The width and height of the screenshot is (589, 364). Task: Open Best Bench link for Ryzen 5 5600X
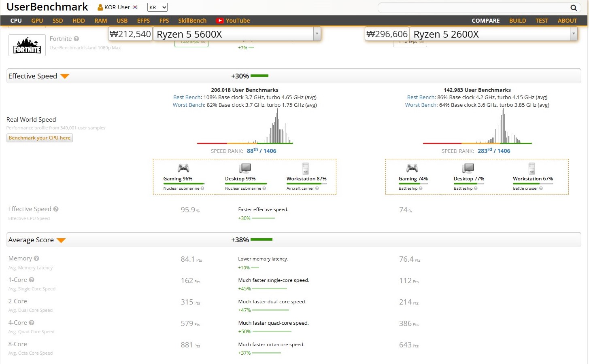pos(187,97)
